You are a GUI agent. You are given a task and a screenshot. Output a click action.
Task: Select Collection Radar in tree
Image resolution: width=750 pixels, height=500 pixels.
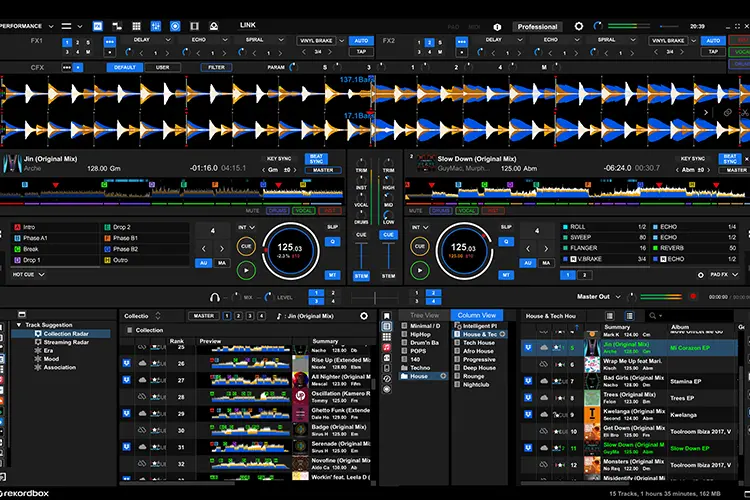(x=61, y=333)
